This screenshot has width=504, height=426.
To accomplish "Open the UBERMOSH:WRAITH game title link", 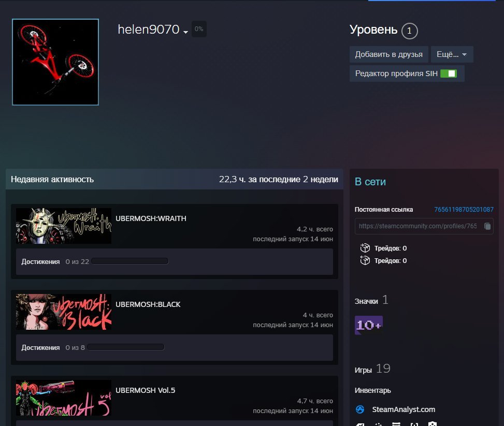I will [151, 218].
